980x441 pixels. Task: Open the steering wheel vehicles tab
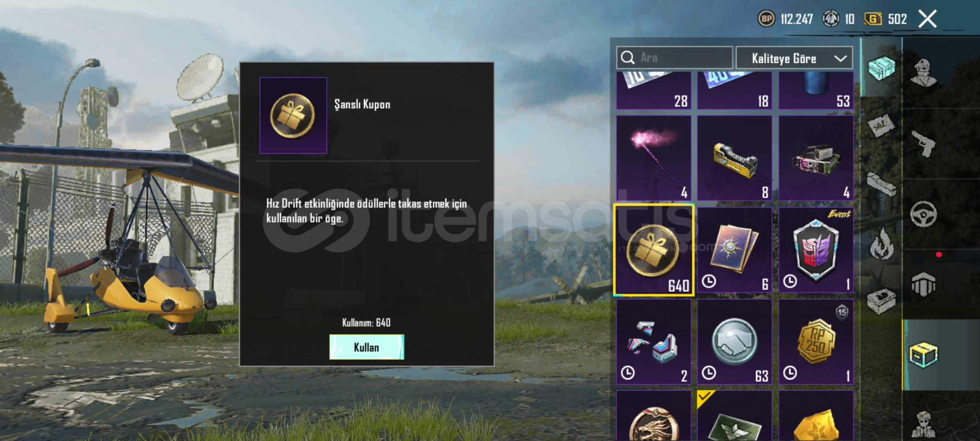click(924, 214)
